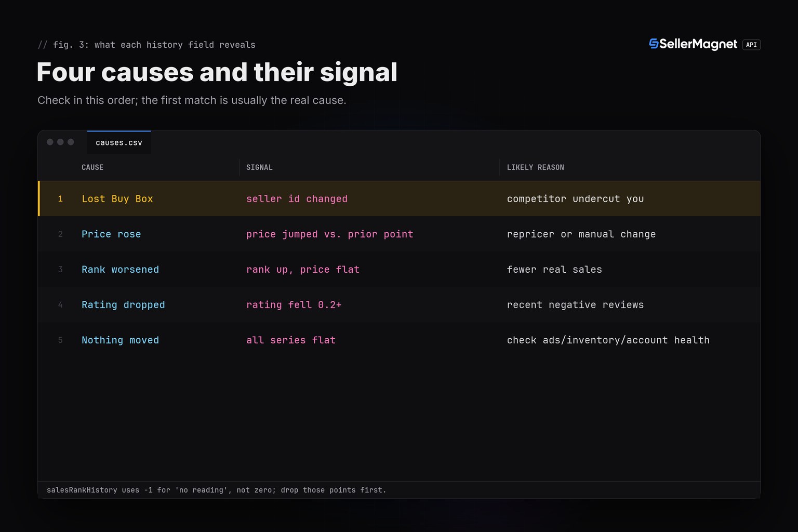Click the 'rank up, price flat' signal

[x=303, y=270]
